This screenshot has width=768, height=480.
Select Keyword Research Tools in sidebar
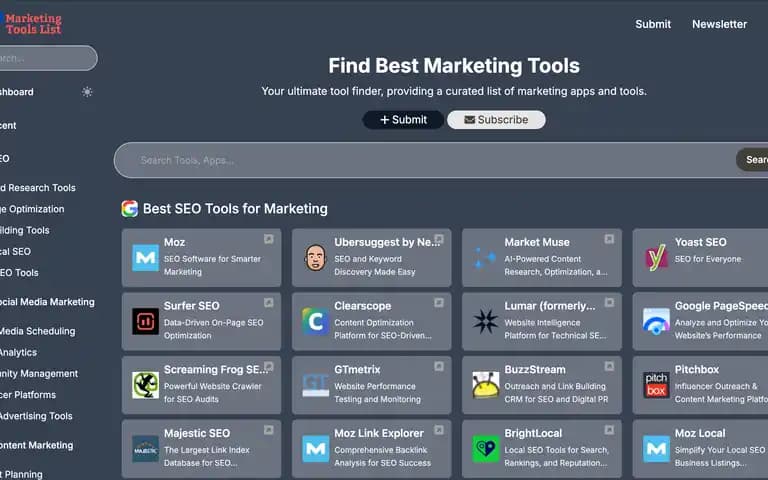pos(38,188)
